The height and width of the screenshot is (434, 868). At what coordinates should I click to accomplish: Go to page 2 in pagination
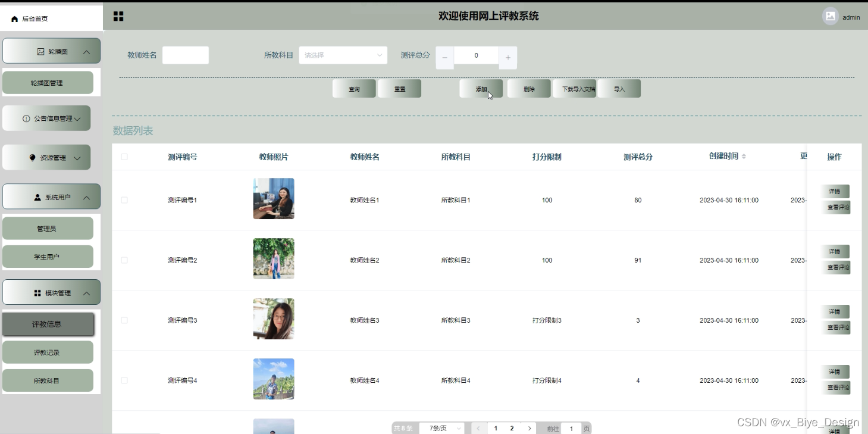tap(512, 429)
